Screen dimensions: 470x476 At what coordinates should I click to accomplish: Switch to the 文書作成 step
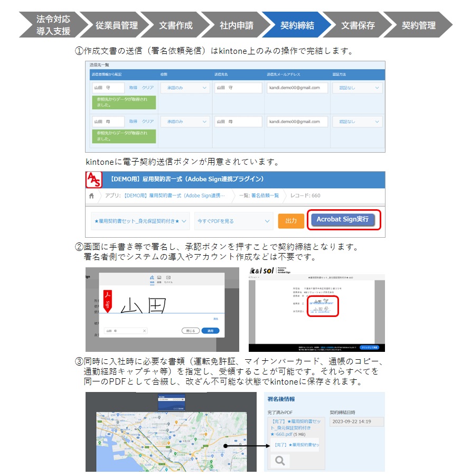pos(176,25)
